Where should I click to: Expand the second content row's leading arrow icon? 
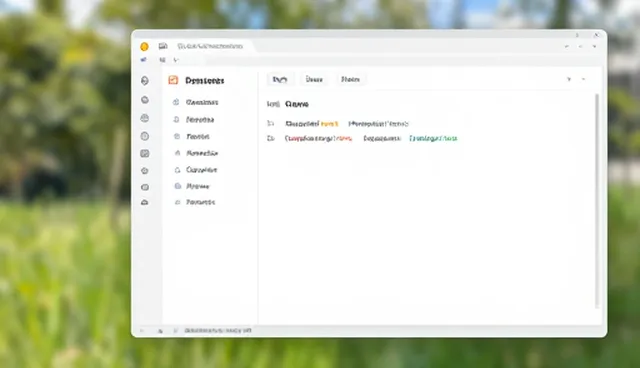tap(270, 139)
